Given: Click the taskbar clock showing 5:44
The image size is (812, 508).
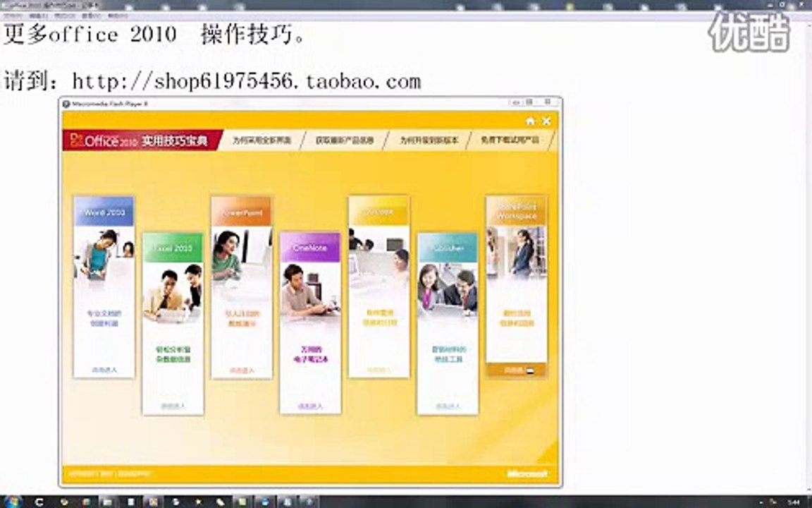Looking at the screenshot, I should tap(793, 502).
